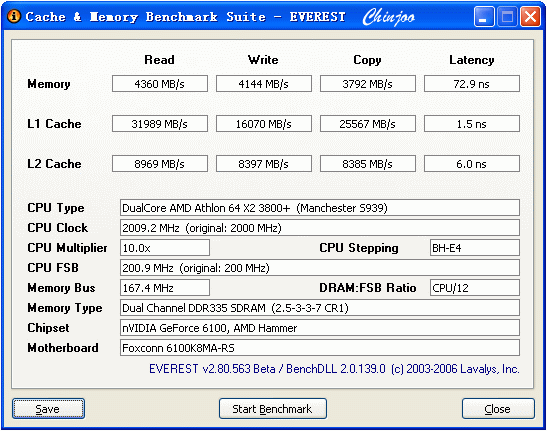Screen dimensions: 547x431
Task: Select the Memory Copy value 3792 MB/s
Action: tap(368, 84)
